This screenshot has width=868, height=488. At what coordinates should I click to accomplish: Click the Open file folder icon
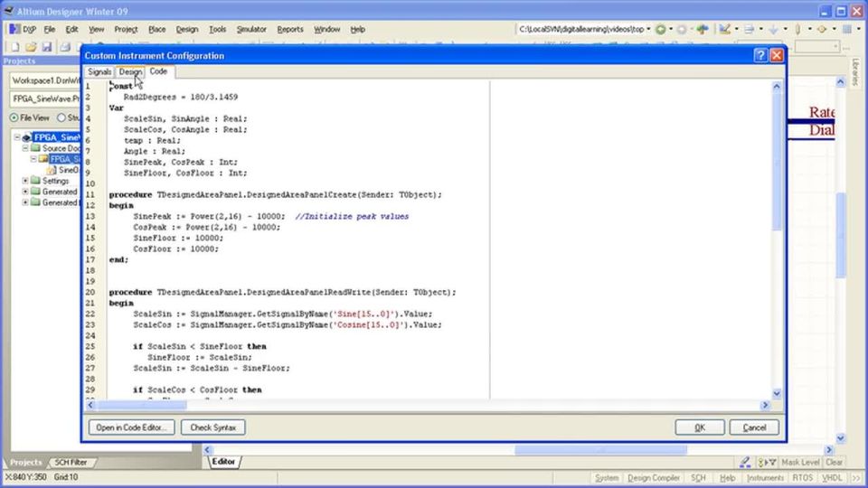tap(31, 48)
